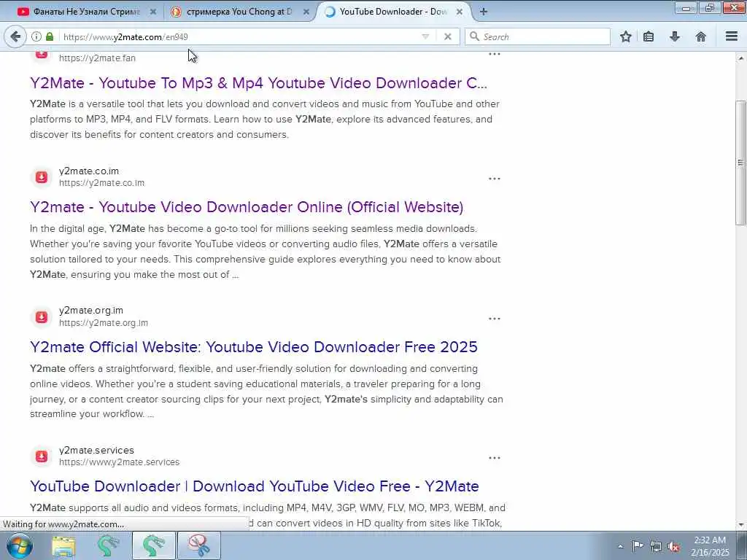Stop loading page with X button
The height and width of the screenshot is (560, 747).
tap(447, 36)
